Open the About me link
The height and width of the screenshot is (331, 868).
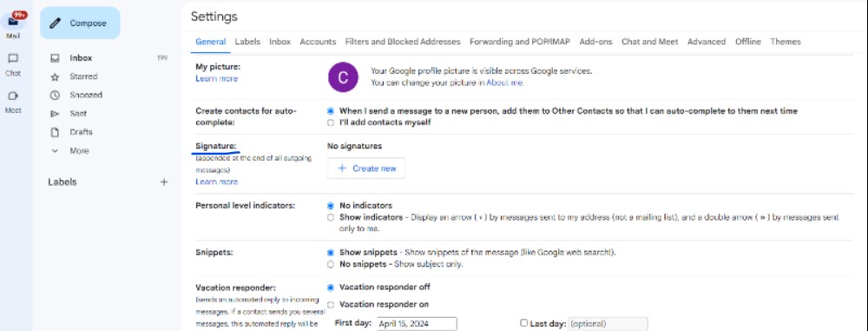[x=507, y=83]
